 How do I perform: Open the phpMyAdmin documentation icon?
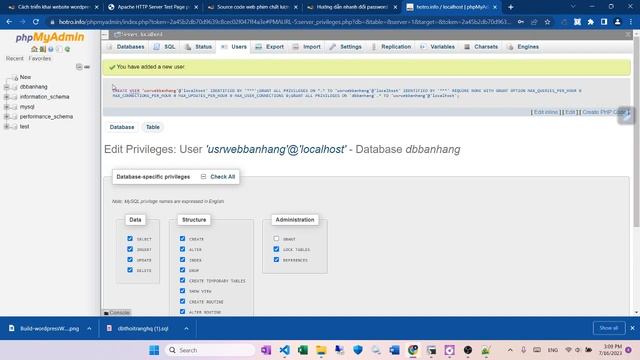point(51,49)
